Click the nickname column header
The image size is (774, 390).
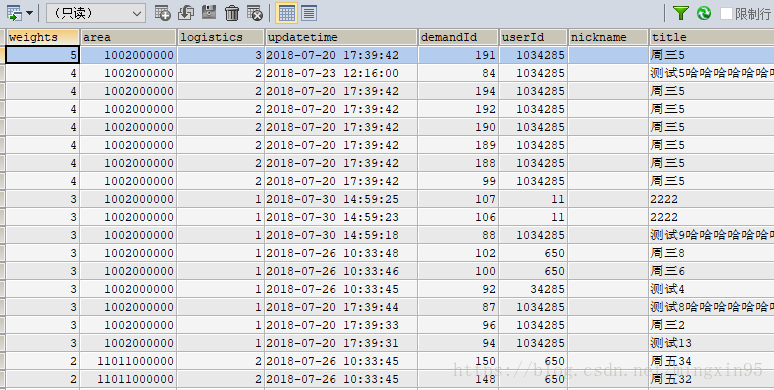point(608,38)
